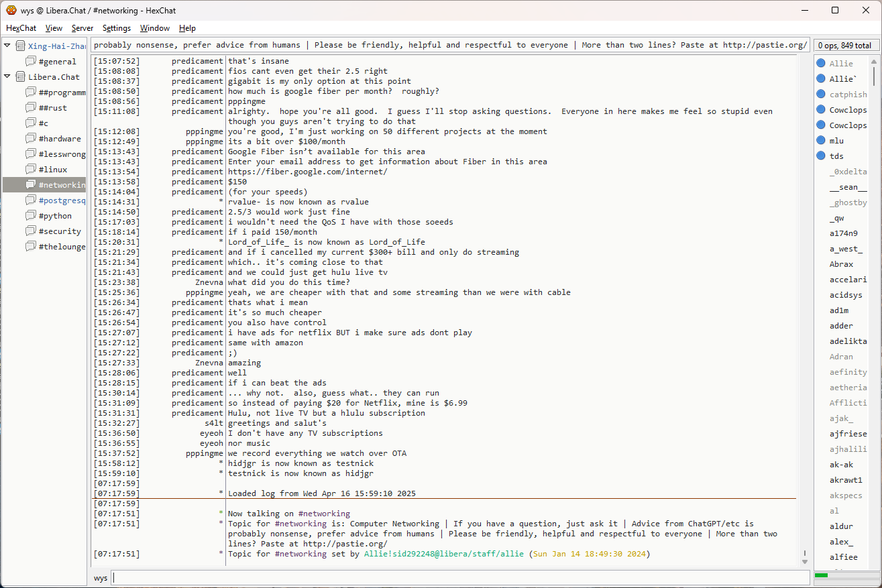882x588 pixels.
Task: Click the blue status dot beside mlu
Action: coord(820,141)
